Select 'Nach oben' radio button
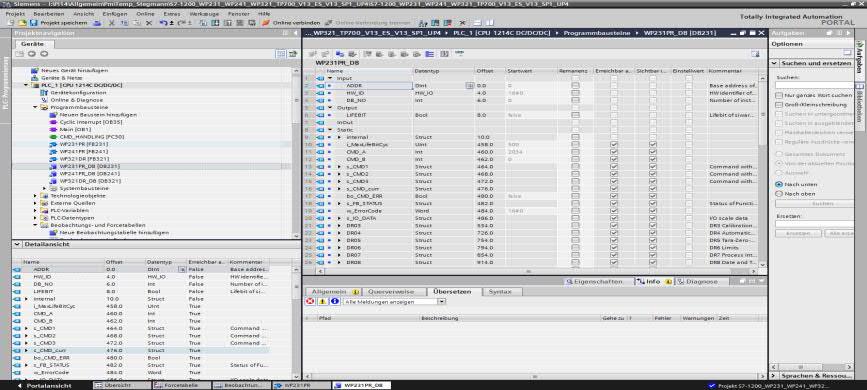The height and width of the screenshot is (390, 867). point(779,194)
